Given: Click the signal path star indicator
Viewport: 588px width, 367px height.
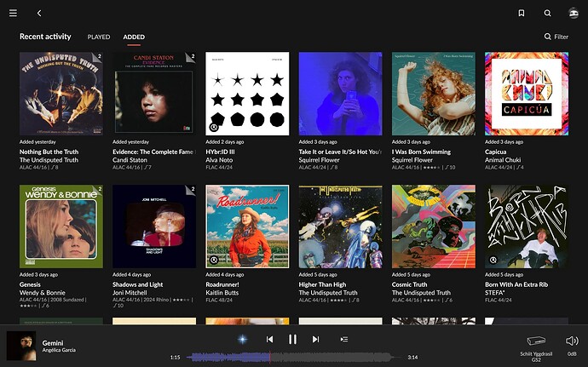Looking at the screenshot, I should (243, 339).
